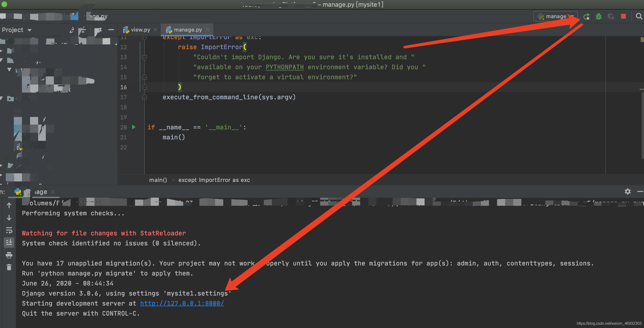Collapse the fold marker at line 13

(144, 57)
